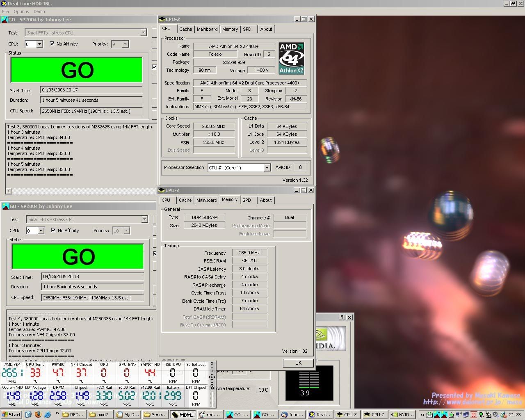This screenshot has height=420, width=525.
Task: Toggle No Affinity in the lower SP2004 window
Action: 53,230
